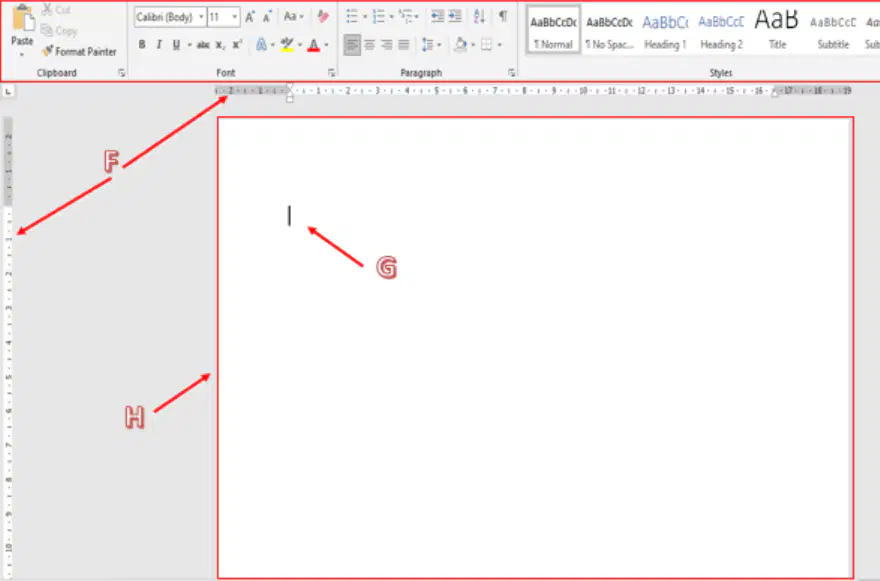The width and height of the screenshot is (880, 581).
Task: Open the highlight color dropdown arrow
Action: [300, 45]
